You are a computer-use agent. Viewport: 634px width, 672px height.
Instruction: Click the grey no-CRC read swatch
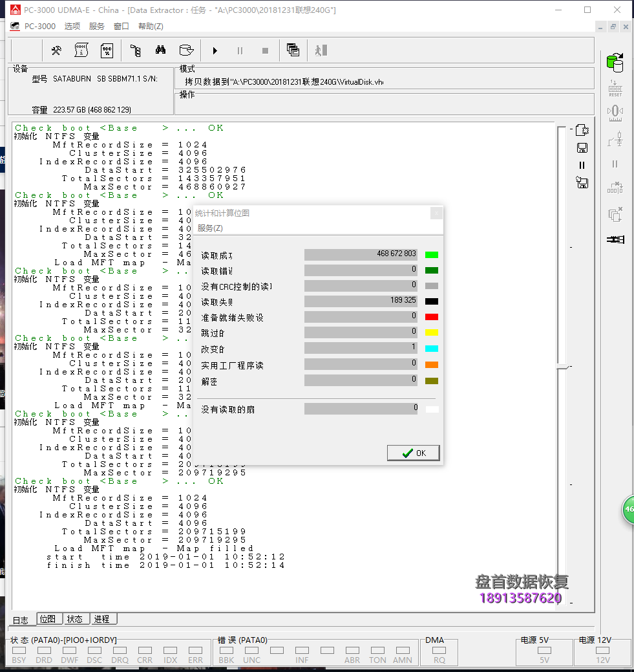431,286
